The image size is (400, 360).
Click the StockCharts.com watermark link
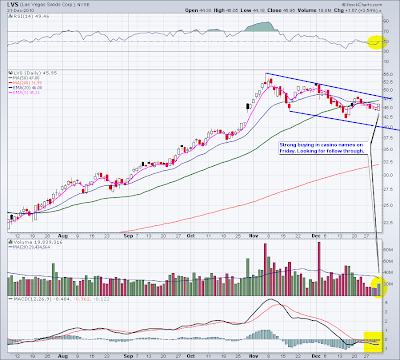click(x=363, y=4)
